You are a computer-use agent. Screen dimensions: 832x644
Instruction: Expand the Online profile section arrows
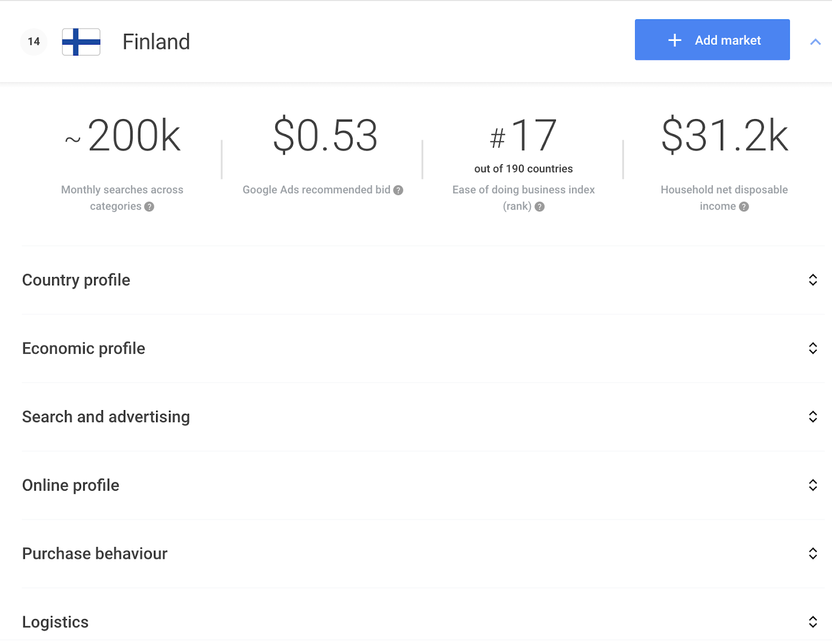pyautogui.click(x=813, y=485)
